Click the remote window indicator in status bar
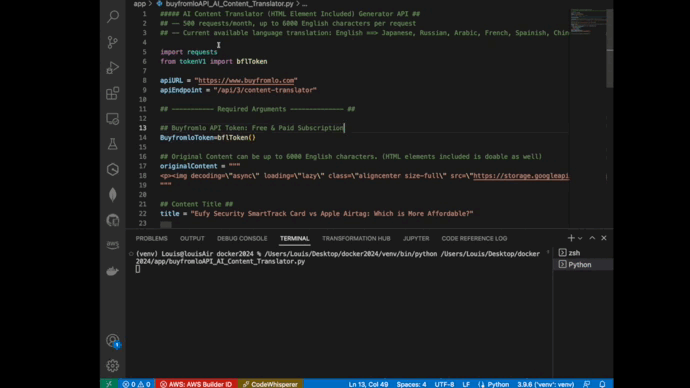Screen dimensions: 690x388 pyautogui.click(x=109, y=384)
